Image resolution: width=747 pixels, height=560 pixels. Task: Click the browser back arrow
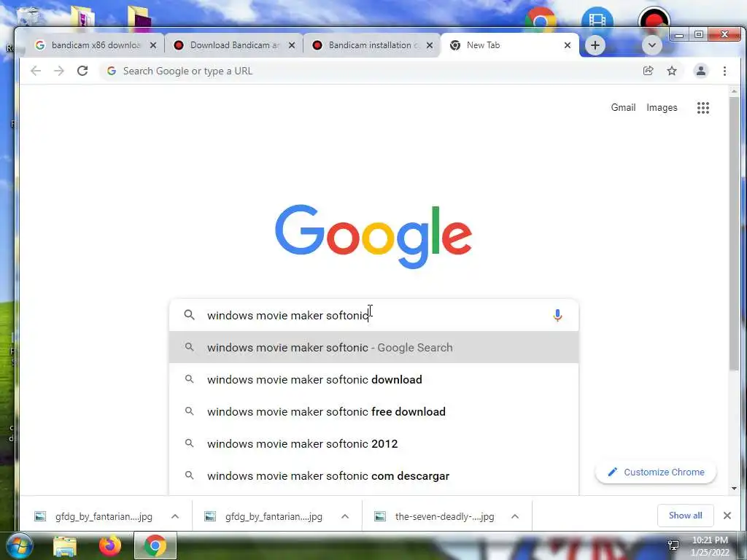coord(36,71)
